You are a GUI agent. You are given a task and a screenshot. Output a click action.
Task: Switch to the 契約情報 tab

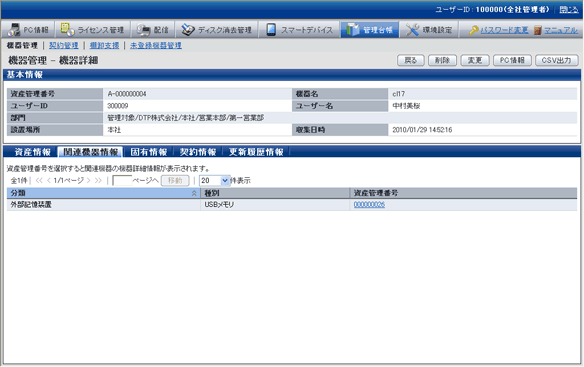(198, 152)
